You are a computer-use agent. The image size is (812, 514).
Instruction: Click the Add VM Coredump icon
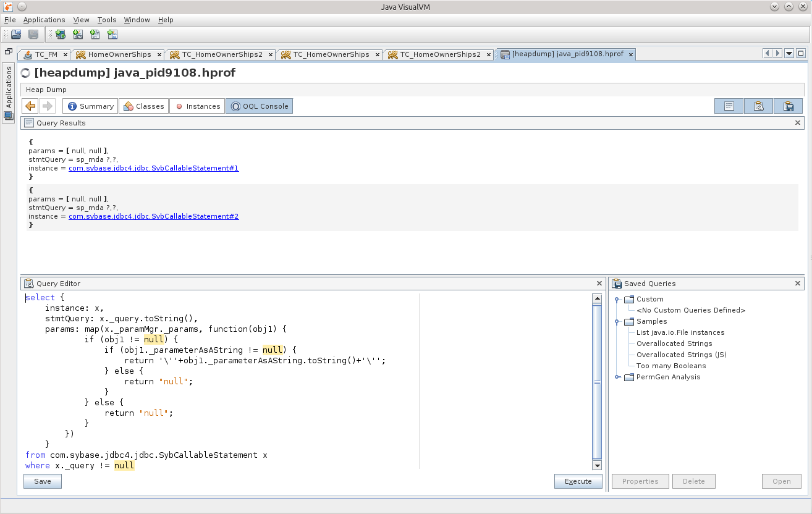[95, 35]
